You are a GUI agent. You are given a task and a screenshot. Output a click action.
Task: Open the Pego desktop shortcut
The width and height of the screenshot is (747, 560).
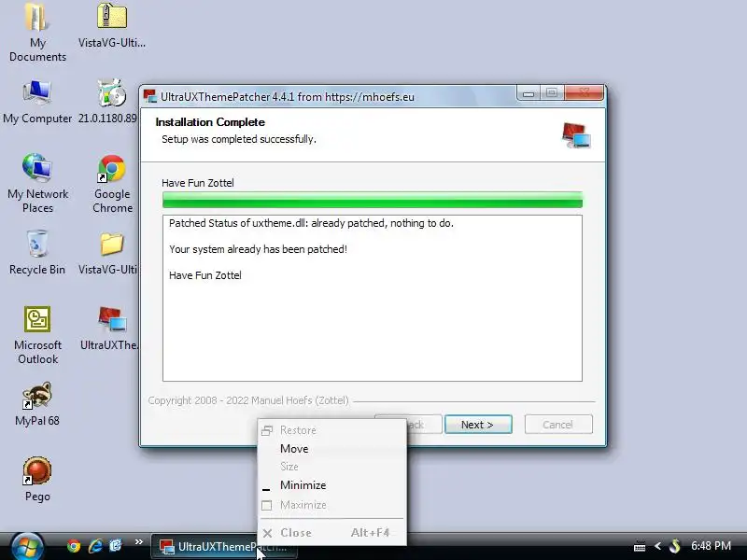[37, 479]
